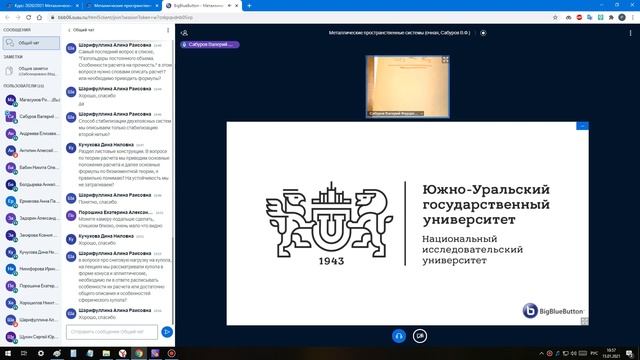Click Кучукова Дина Ниловна's name on her long message
Screen dimensions: 640x360
[106, 144]
